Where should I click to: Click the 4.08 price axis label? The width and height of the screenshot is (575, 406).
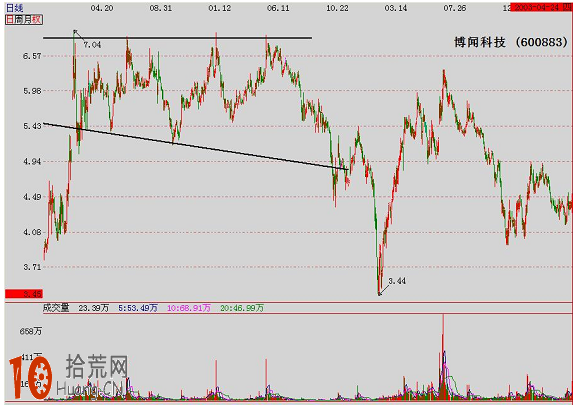(x=32, y=232)
